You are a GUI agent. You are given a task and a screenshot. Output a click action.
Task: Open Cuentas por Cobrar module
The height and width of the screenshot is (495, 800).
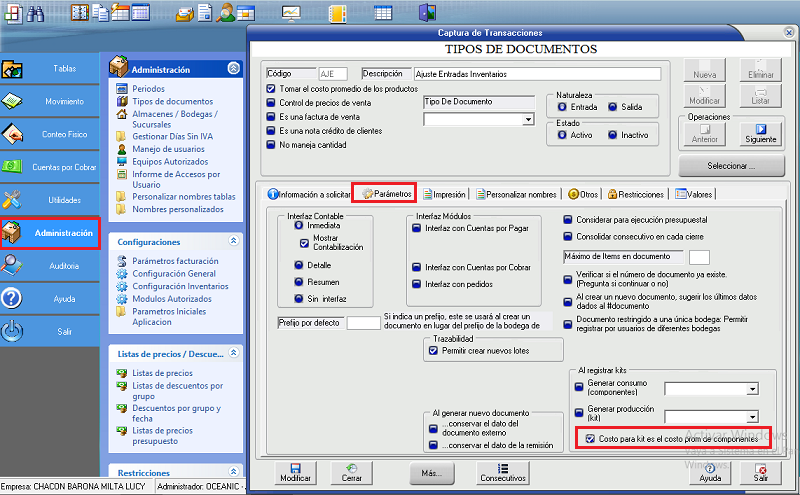[x=50, y=167]
